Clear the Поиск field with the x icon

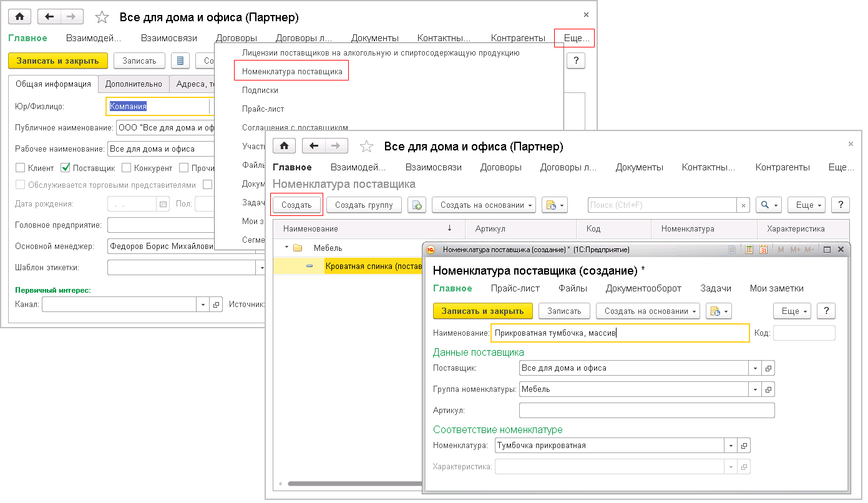743,205
